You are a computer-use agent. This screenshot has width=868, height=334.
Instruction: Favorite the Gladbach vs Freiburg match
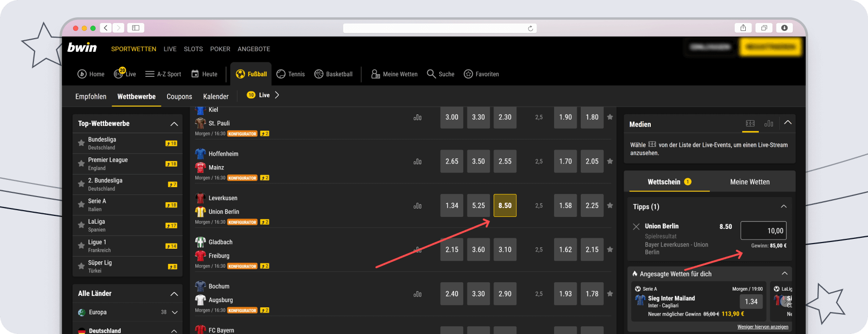[610, 250]
